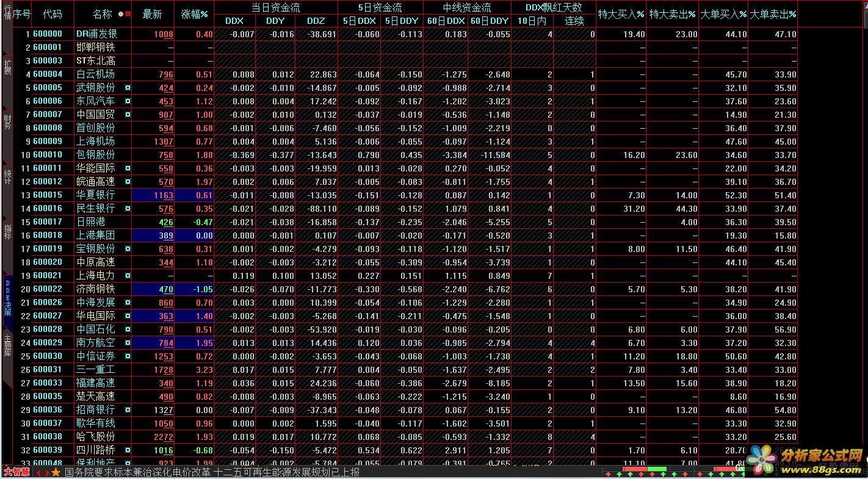Click the cyan marker icon beside 中国国贸
This screenshot has width=868, height=479.
pos(128,115)
